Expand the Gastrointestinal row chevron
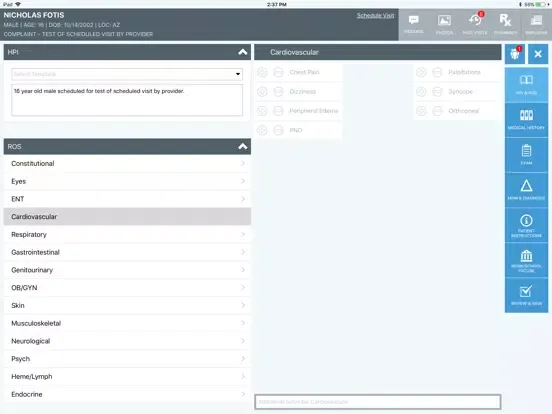Image resolution: width=552 pixels, height=414 pixels. (243, 252)
